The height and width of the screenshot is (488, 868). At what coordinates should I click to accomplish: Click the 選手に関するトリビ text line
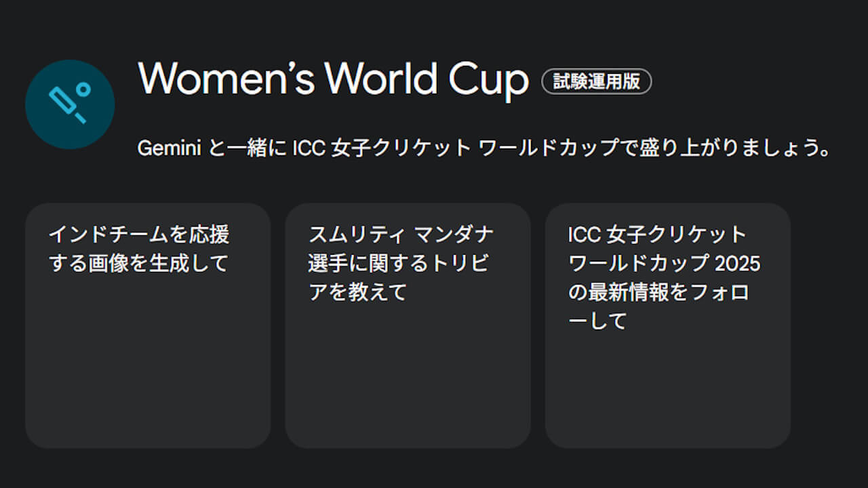[x=398, y=263]
